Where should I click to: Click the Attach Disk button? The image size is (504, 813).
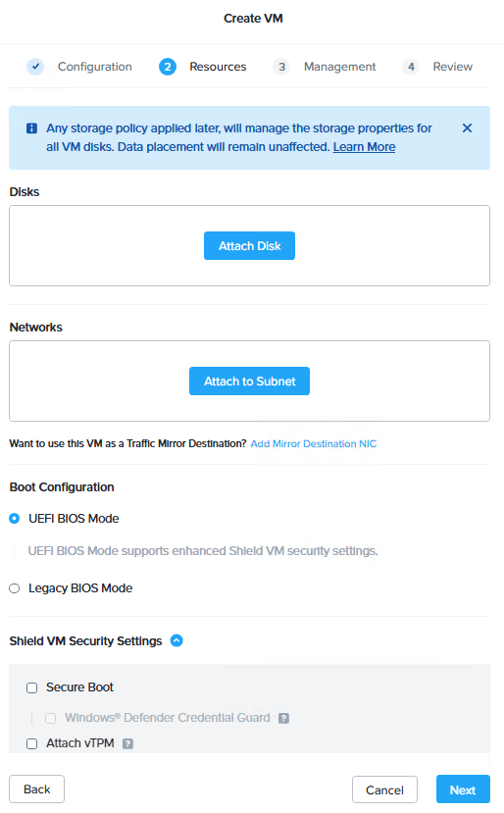coord(249,246)
